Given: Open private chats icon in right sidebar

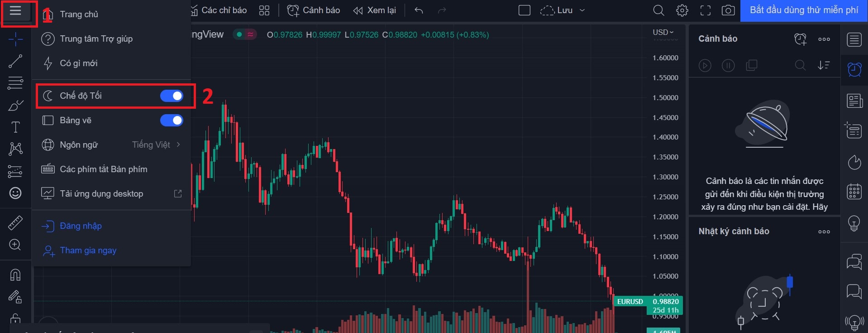Looking at the screenshot, I should coord(854,291).
